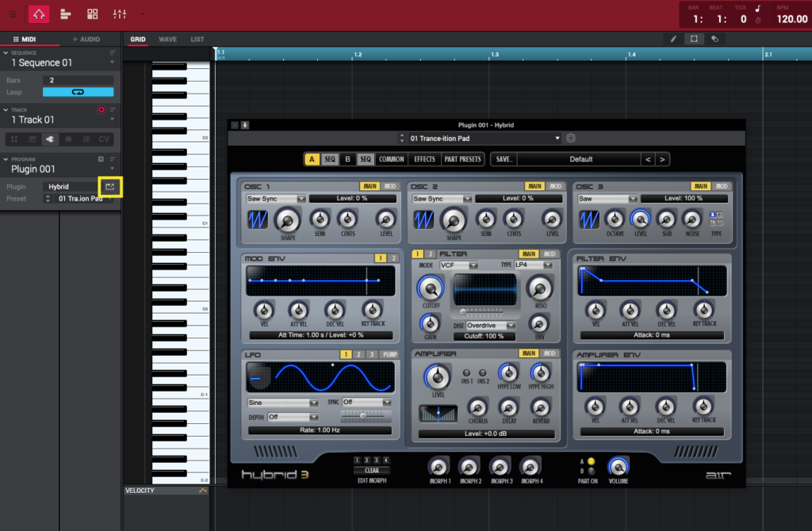The width and height of the screenshot is (812, 531).
Task: Select LFO 2
Action: tap(358, 354)
